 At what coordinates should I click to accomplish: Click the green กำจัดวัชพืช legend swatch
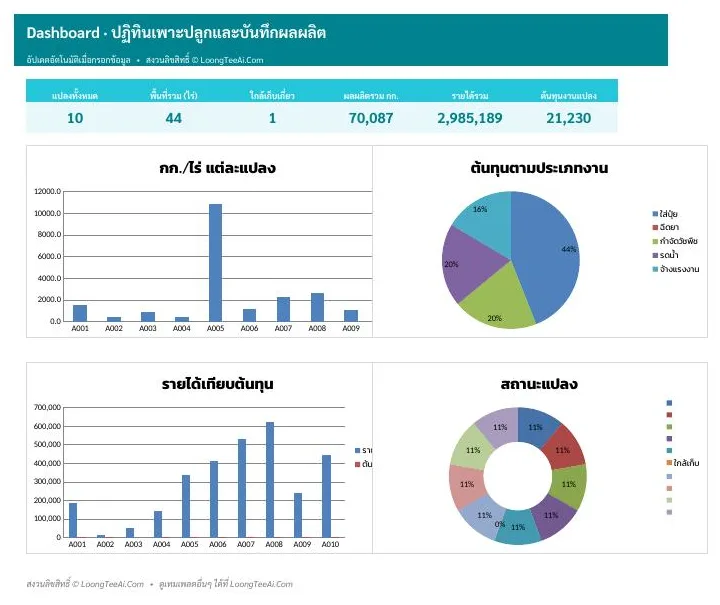[655, 241]
